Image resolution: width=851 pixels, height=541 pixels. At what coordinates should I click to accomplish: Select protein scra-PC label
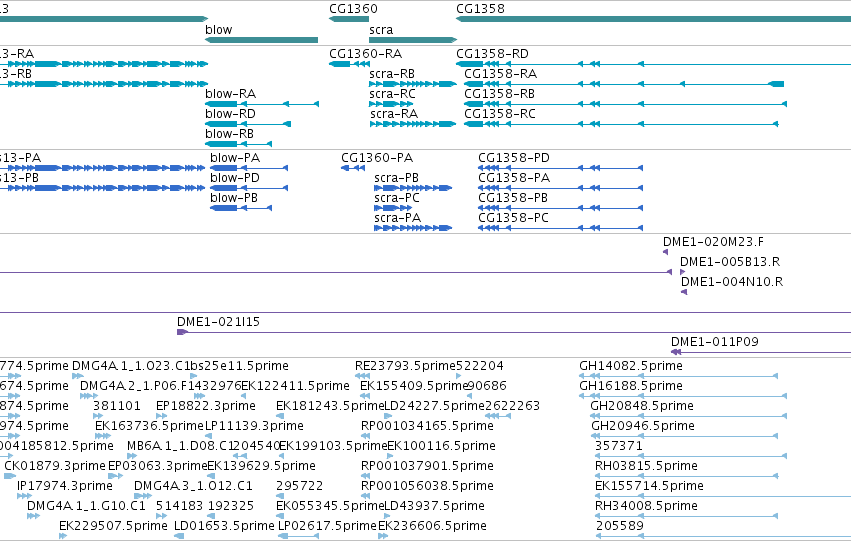(397, 198)
